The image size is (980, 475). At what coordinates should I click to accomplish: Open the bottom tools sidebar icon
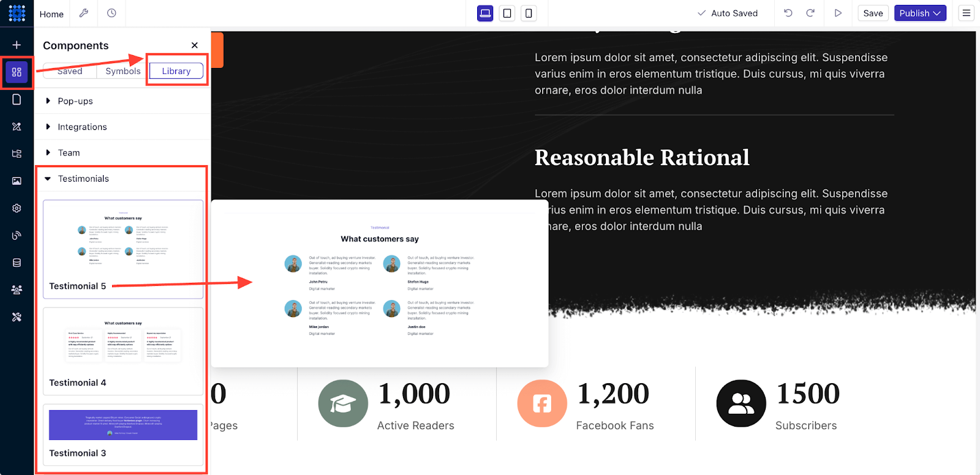click(x=17, y=317)
